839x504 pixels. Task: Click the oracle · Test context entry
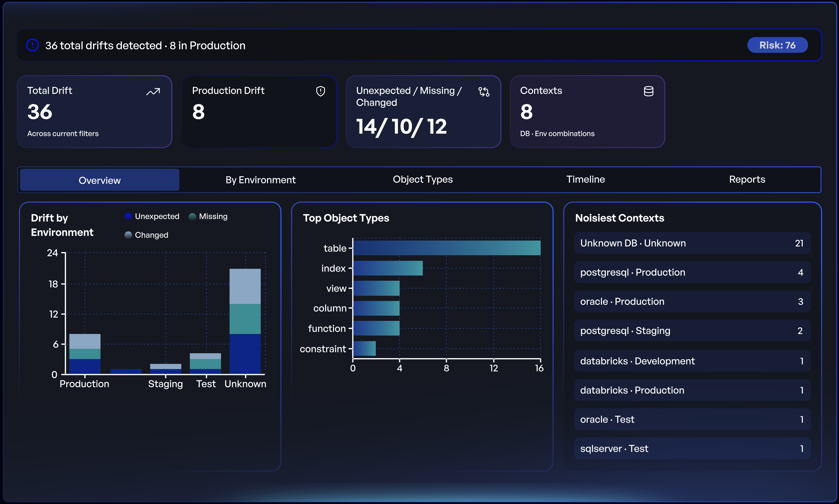[x=692, y=419]
